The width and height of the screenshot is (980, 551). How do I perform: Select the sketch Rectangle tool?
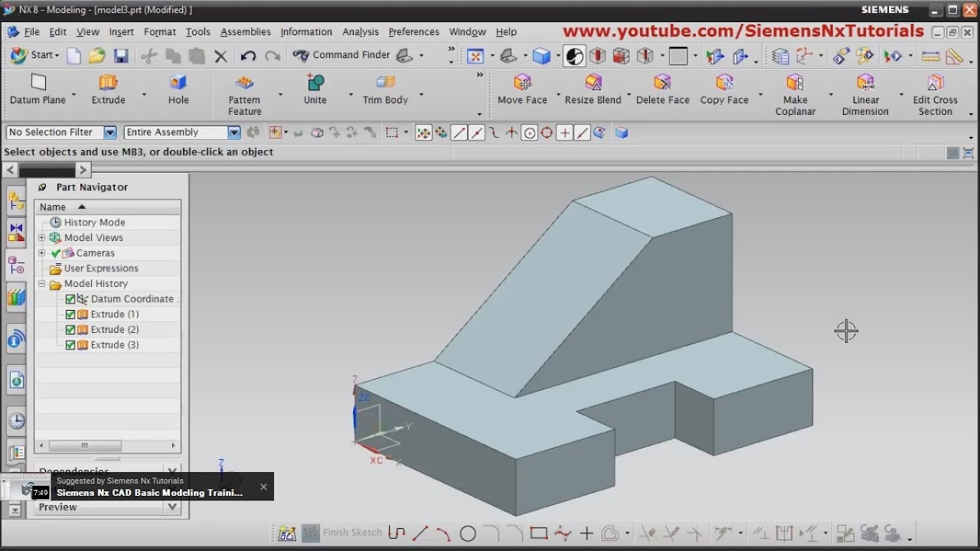point(538,533)
